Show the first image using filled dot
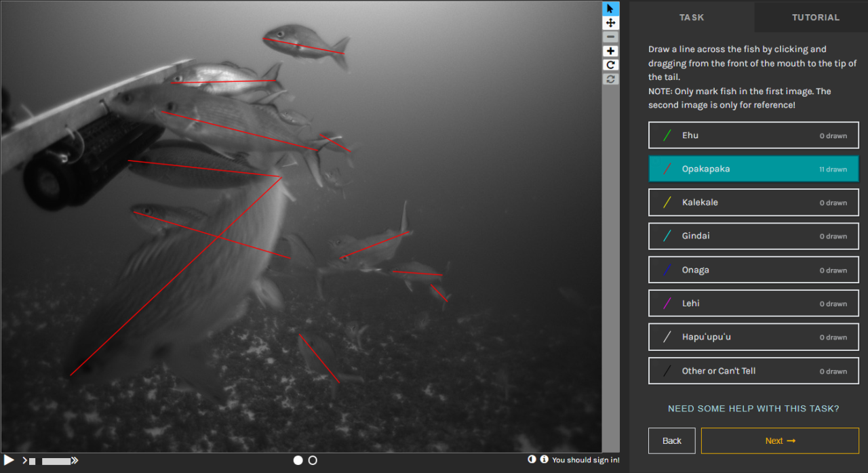 [298, 460]
